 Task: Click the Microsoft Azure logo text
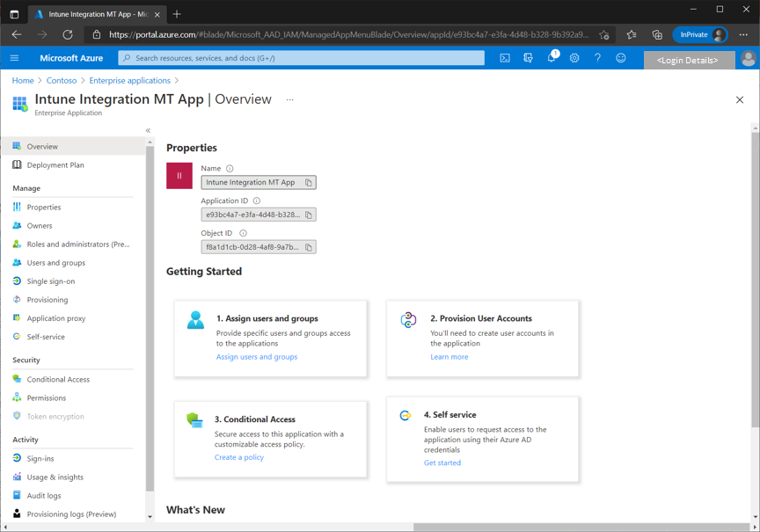(71, 58)
